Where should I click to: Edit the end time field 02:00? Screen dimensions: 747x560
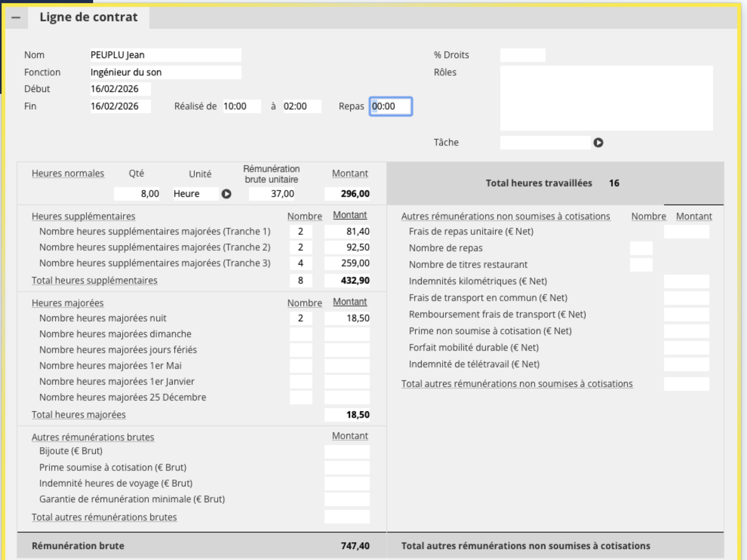302,106
